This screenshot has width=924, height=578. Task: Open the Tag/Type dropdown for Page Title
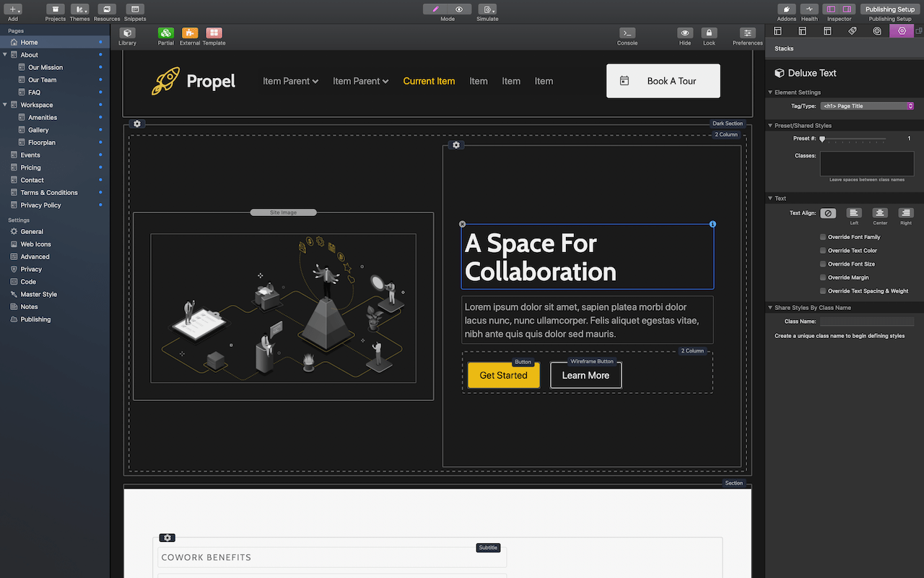867,105
